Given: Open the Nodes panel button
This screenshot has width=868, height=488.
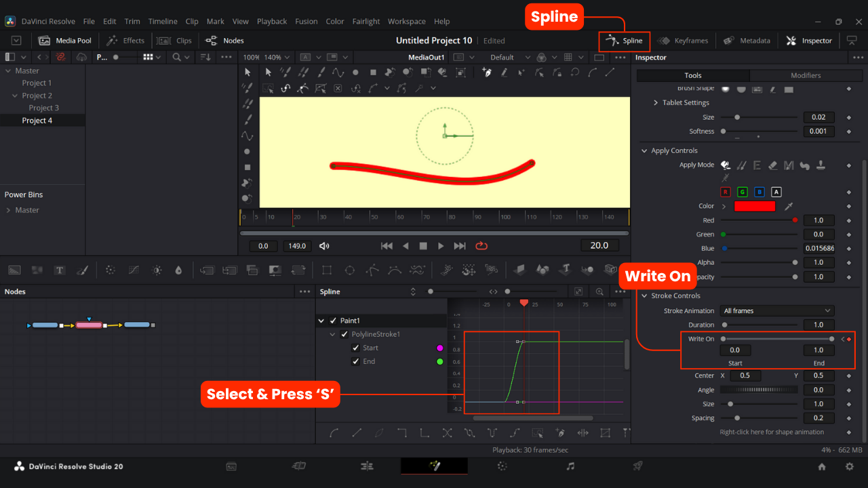Looking at the screenshot, I should tap(225, 41).
